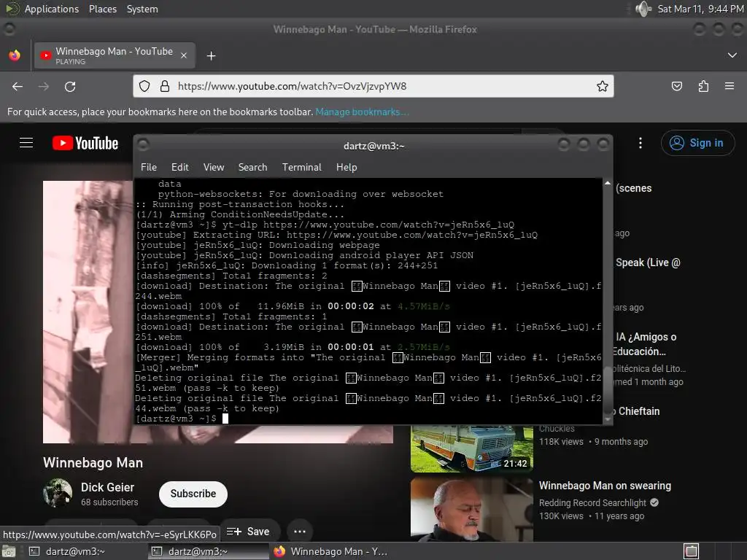Click the volume speaker icon

(643, 9)
